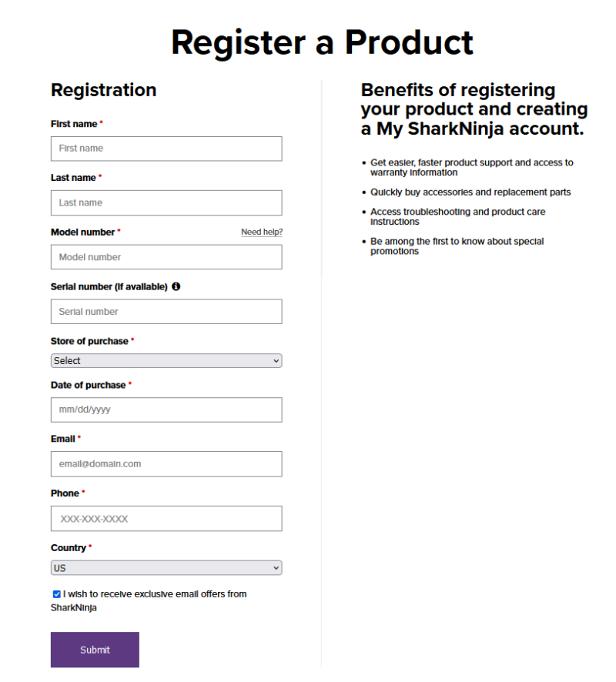Select the Model number text box
This screenshot has width=616, height=682.
[x=166, y=257]
